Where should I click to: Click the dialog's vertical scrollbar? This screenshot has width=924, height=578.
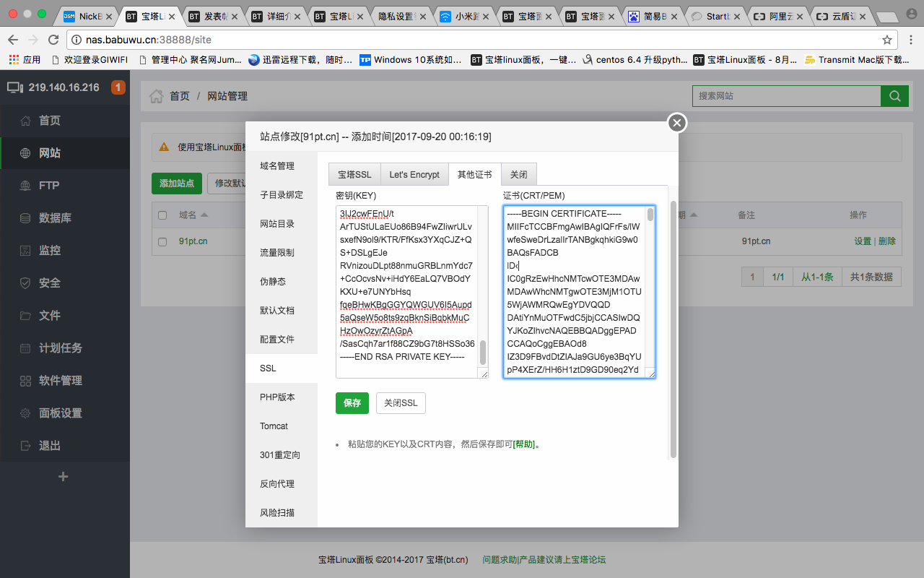(674, 329)
